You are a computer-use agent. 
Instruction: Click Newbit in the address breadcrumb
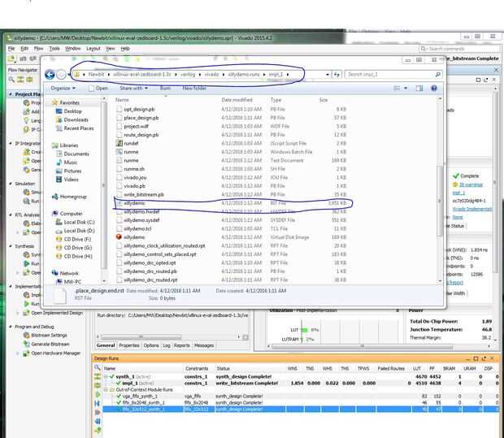pyautogui.click(x=96, y=75)
